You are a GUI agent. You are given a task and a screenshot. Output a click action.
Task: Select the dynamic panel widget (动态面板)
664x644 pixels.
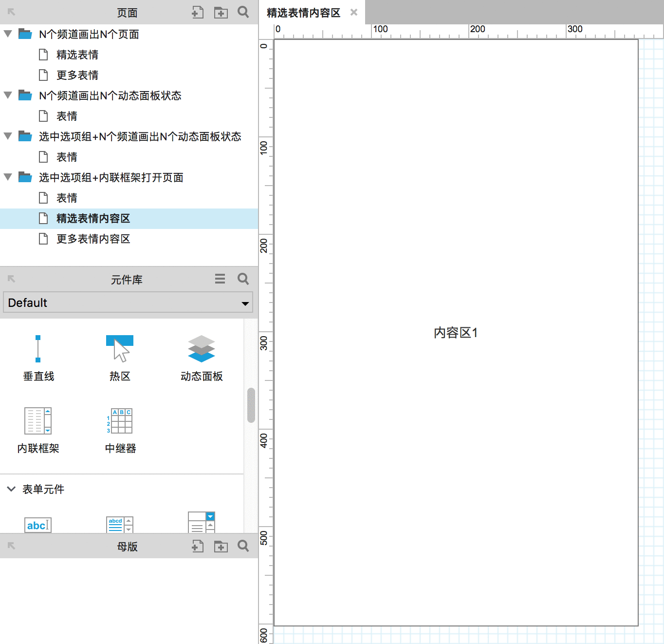(202, 358)
